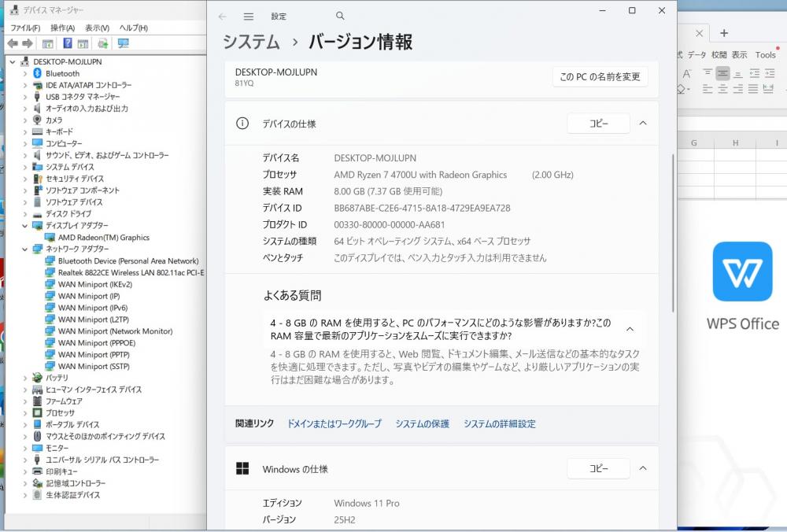787x532 pixels.
Task: Expand the Bluetooth category
Action: click(24, 73)
